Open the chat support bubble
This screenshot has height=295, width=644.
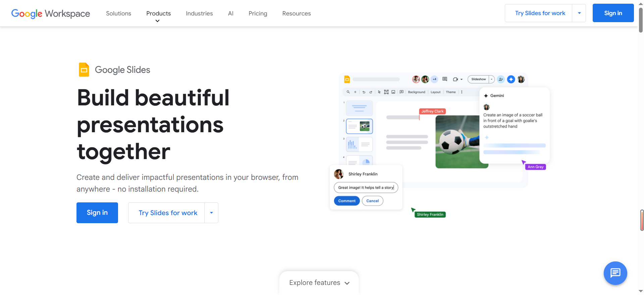point(615,273)
